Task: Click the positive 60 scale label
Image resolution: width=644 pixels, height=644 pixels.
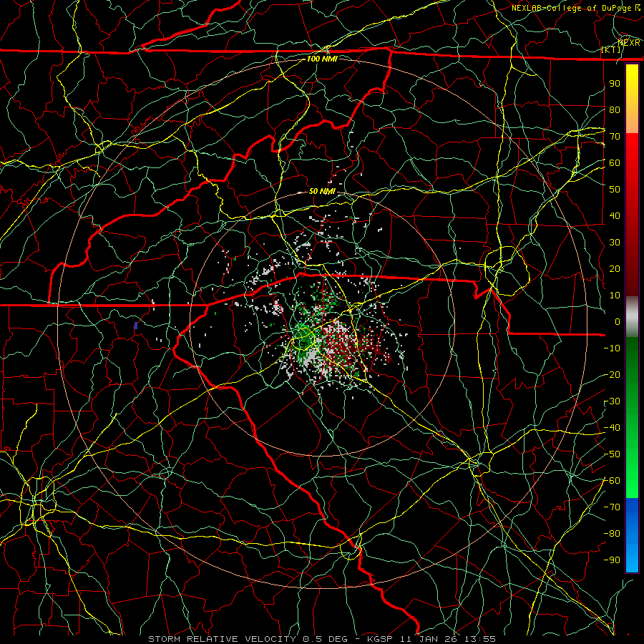Action: tap(615, 162)
